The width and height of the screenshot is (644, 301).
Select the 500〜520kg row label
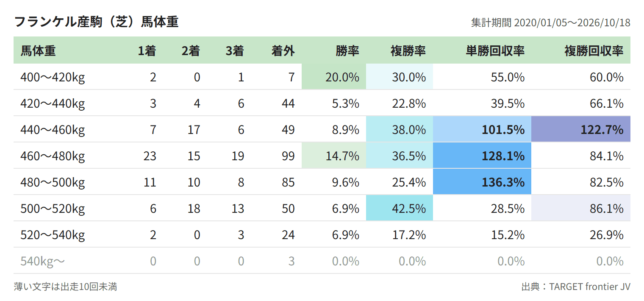pos(53,209)
